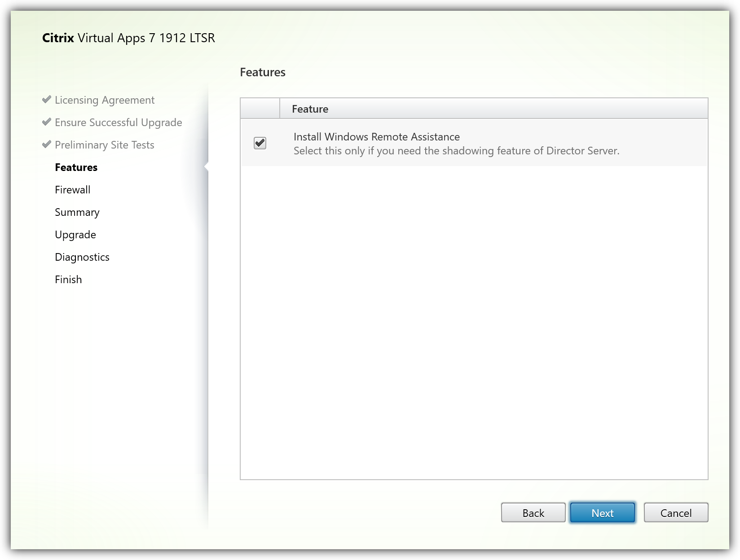
Task: Click the Install Windows Remote Assistance row title
Action: 376,137
